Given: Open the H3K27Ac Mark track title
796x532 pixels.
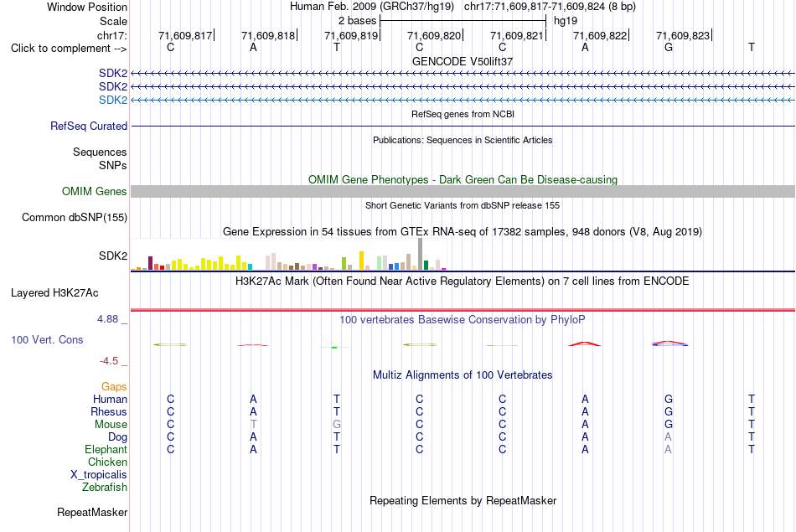Looking at the screenshot, I should pyautogui.click(x=463, y=281).
